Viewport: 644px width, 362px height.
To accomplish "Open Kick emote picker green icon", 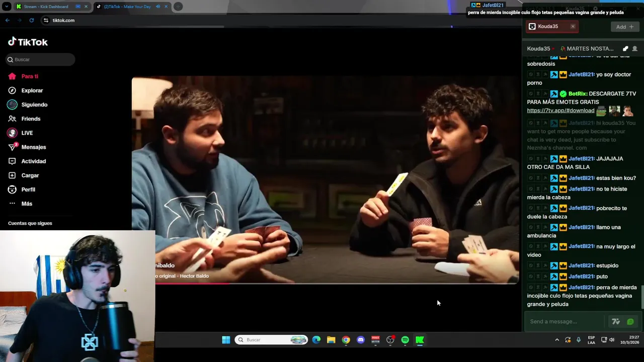I will coord(630,322).
